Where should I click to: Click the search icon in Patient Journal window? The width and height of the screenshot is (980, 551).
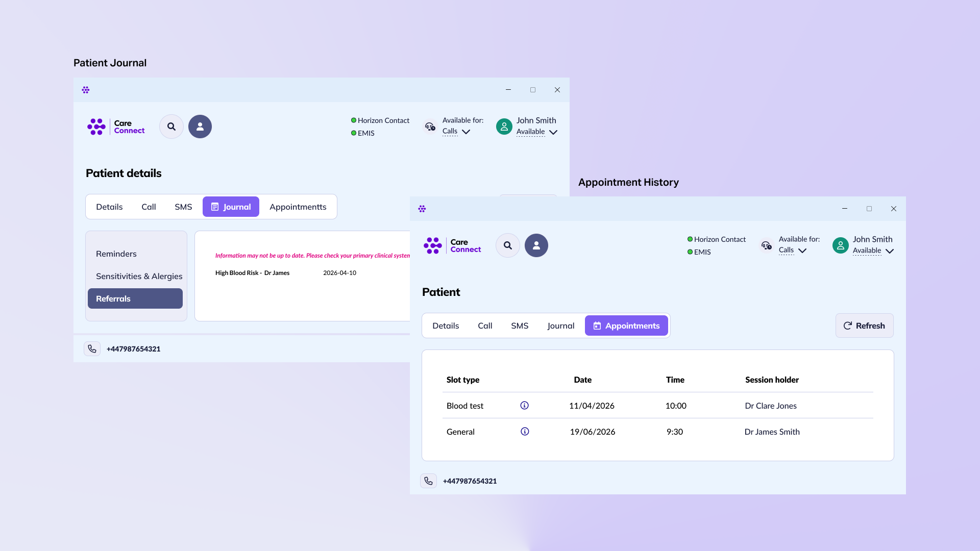click(171, 127)
